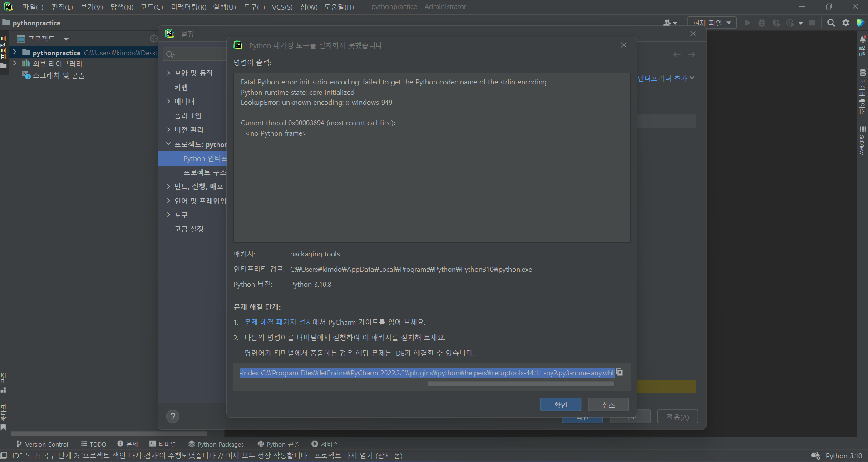Open the Python Packages tool window tab
The image size is (868, 462).
point(216,444)
